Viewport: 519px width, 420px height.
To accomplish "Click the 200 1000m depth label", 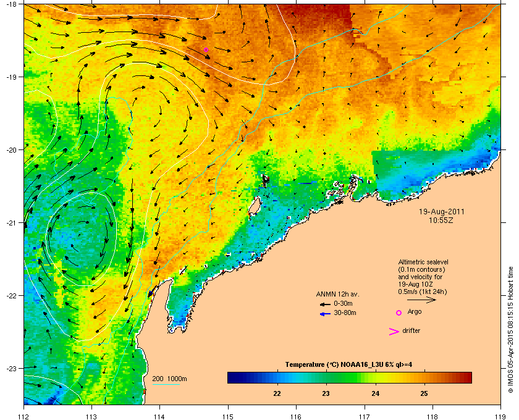I will coord(169,379).
